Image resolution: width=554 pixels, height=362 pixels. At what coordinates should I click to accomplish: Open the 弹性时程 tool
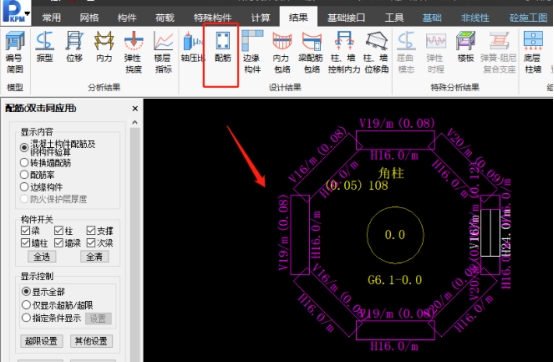pyautogui.click(x=435, y=52)
